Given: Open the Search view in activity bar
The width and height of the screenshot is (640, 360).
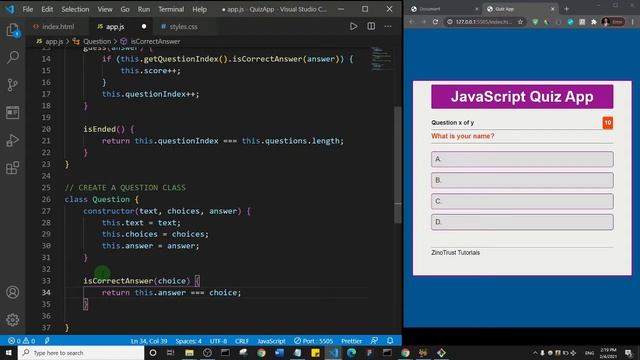Looking at the screenshot, I should coord(13,57).
